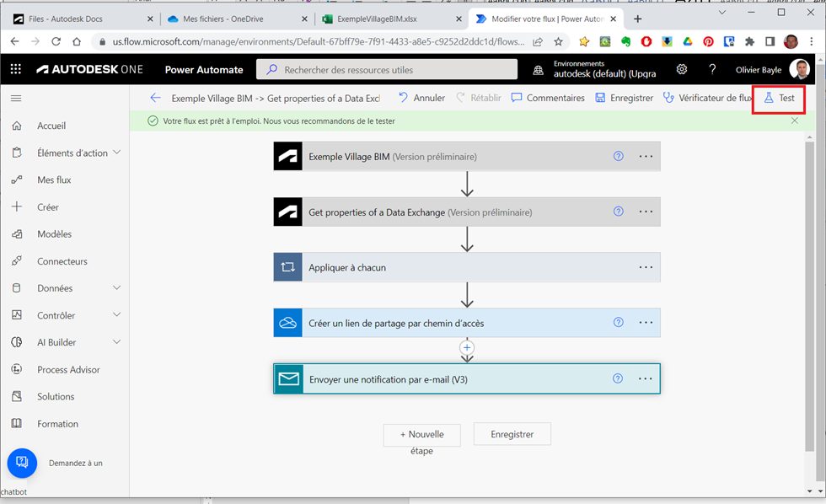Viewport: 826px width, 504px height.
Task: Run the Vérificateur de flux
Action: 707,98
